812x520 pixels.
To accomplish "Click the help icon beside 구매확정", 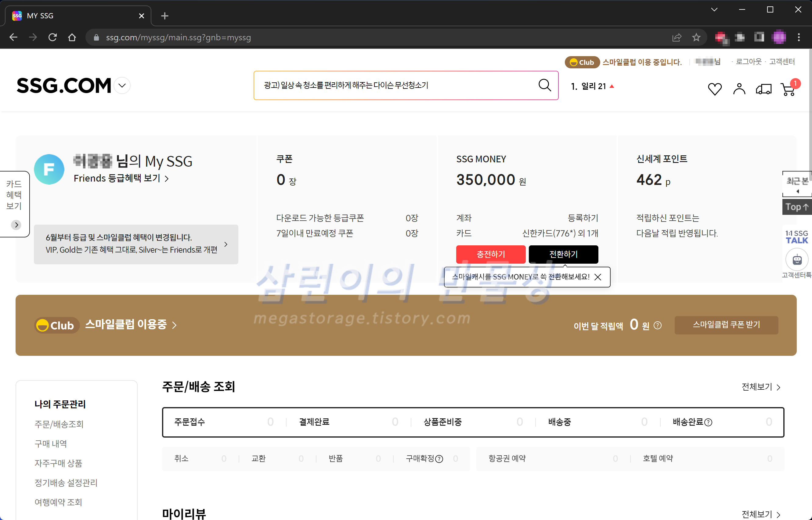I will 439,459.
